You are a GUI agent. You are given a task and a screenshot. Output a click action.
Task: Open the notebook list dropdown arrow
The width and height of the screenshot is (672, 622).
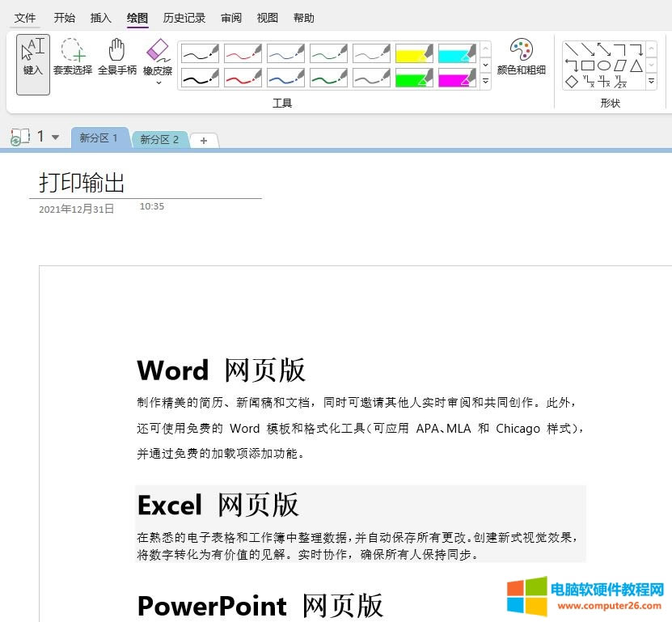pos(56,138)
